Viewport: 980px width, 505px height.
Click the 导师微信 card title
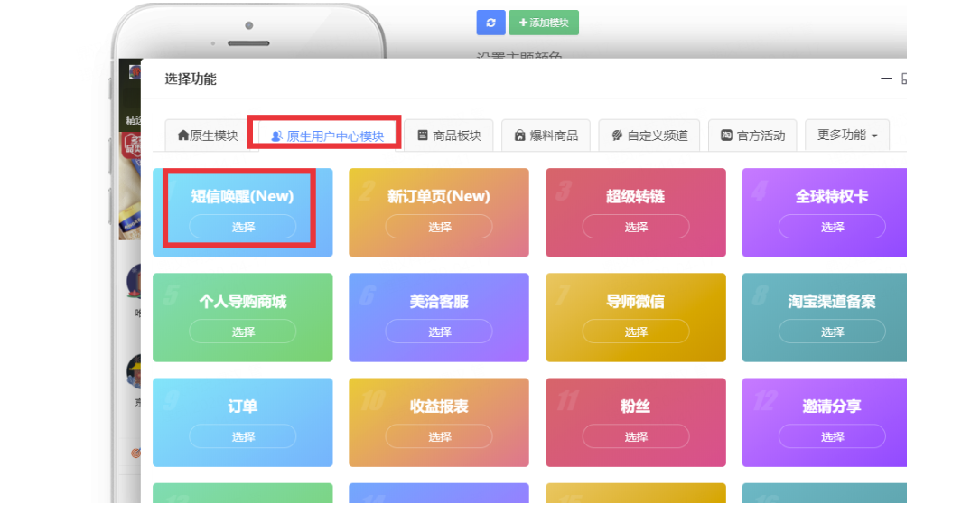tap(636, 301)
